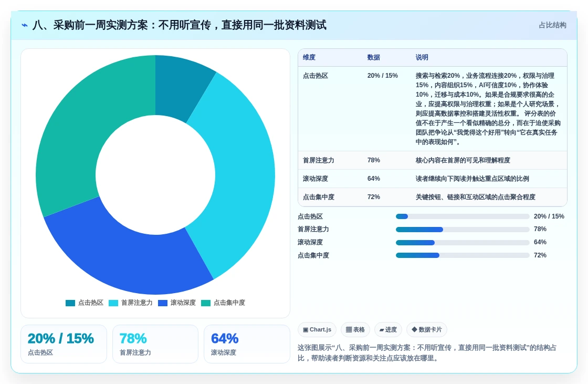Toggle 滚动深度 legend color swatch
The height and width of the screenshot is (384, 588).
pyautogui.click(x=163, y=303)
